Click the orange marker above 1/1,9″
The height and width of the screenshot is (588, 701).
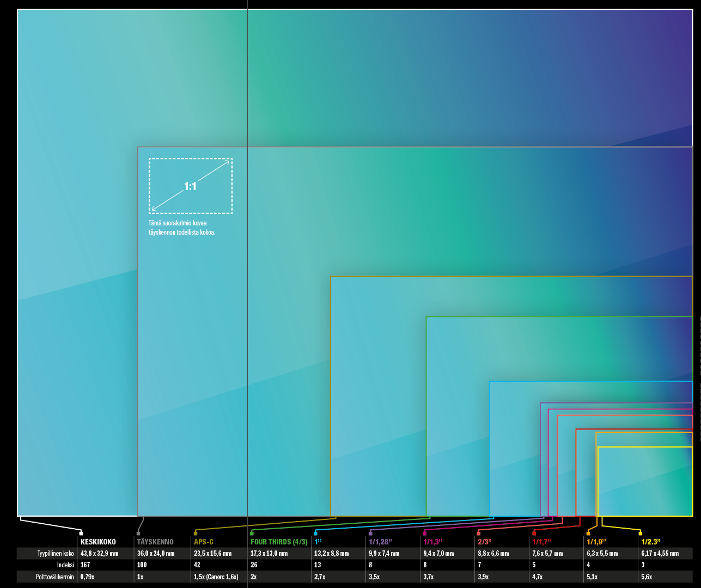(x=588, y=533)
